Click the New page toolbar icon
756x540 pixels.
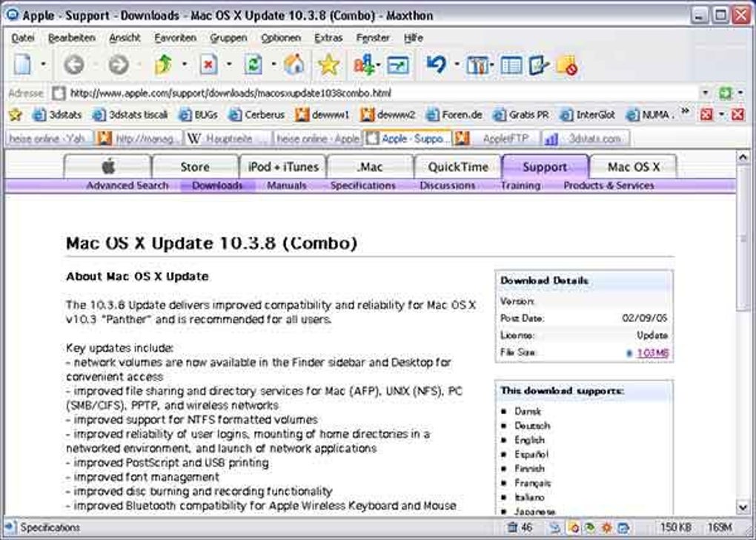(x=22, y=65)
